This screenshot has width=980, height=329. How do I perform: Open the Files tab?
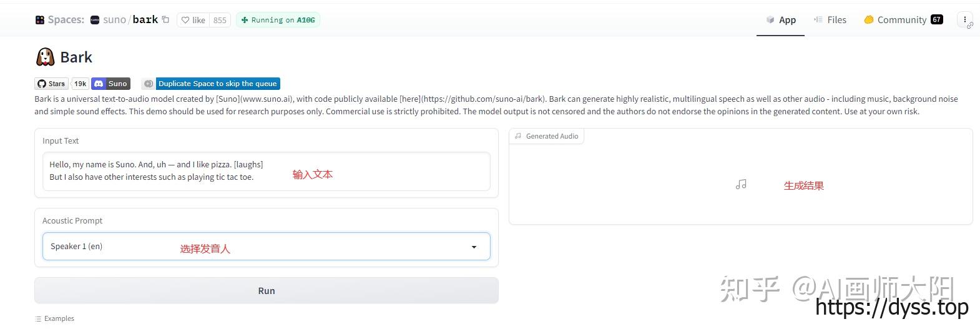point(830,20)
